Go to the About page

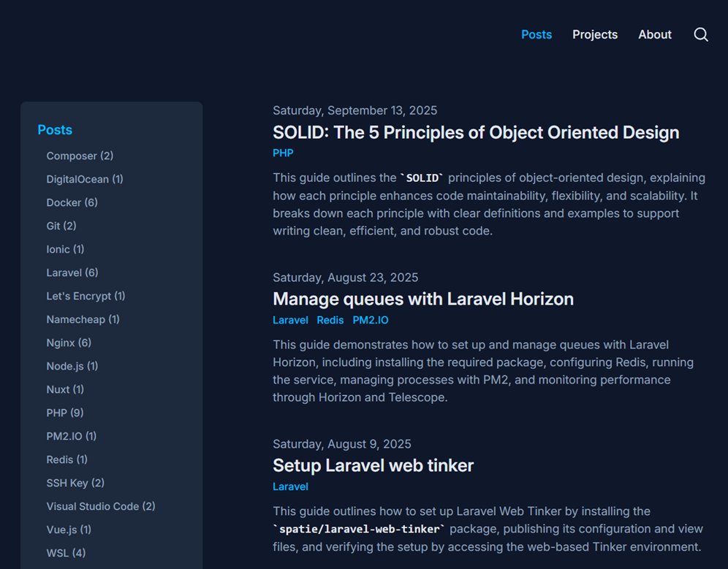coord(654,35)
